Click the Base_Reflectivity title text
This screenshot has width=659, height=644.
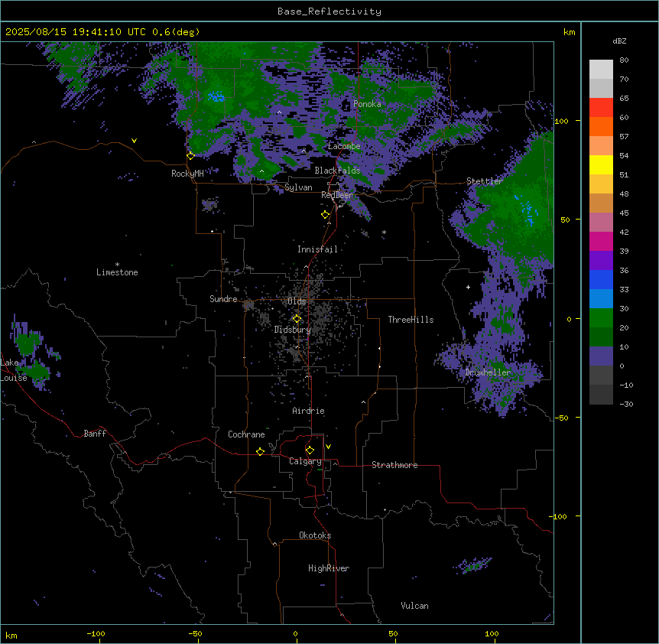329,11
